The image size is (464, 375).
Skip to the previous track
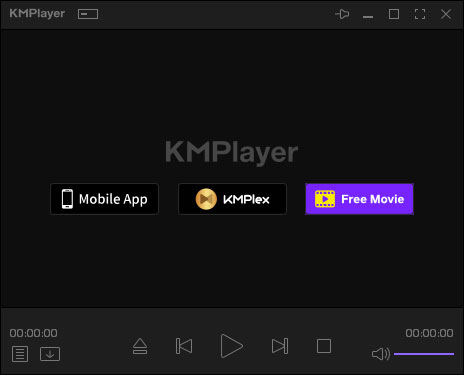(184, 346)
